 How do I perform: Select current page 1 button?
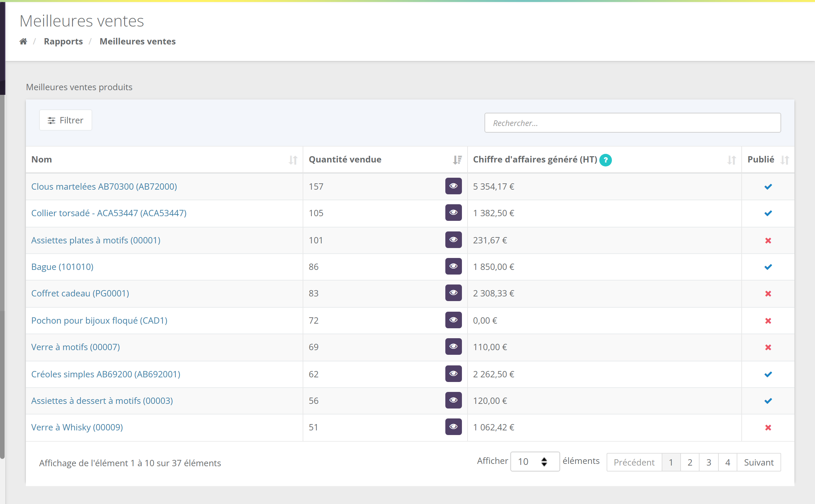[x=671, y=462]
